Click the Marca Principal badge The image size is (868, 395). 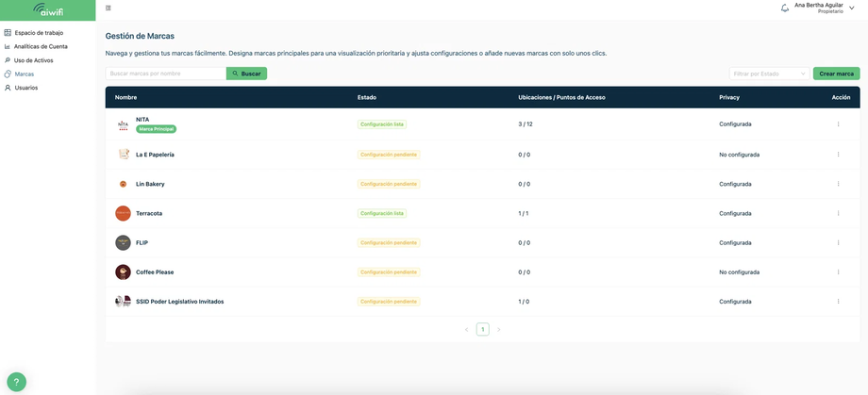(156, 129)
